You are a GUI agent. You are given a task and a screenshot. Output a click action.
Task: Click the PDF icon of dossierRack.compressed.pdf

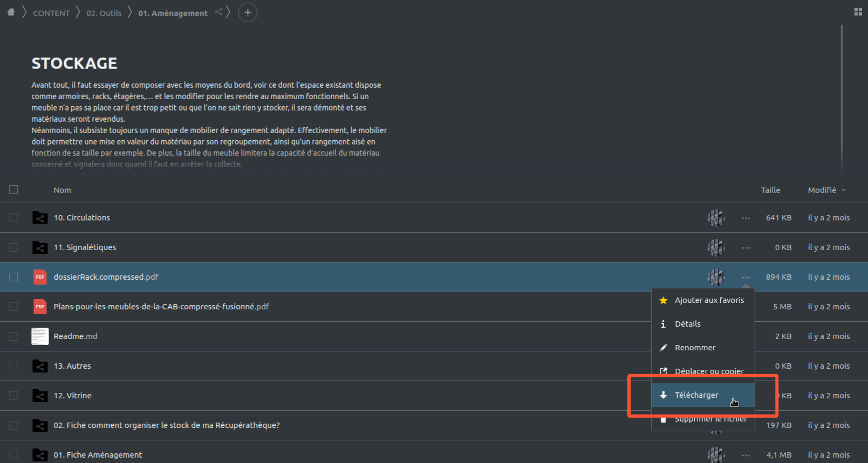click(40, 277)
